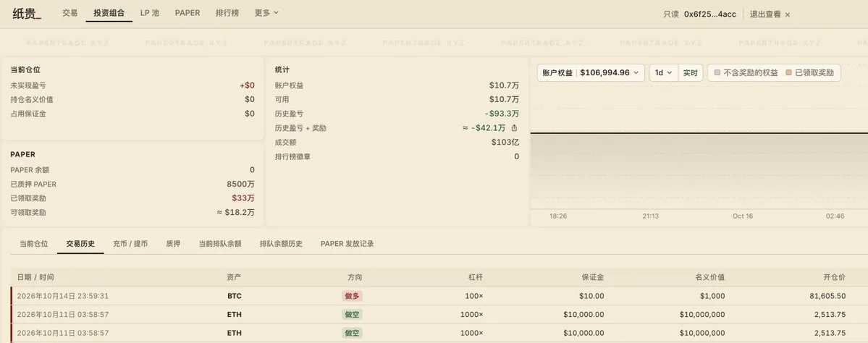868x343 pixels.
Task: Click the 只读 label
Action: click(x=671, y=14)
